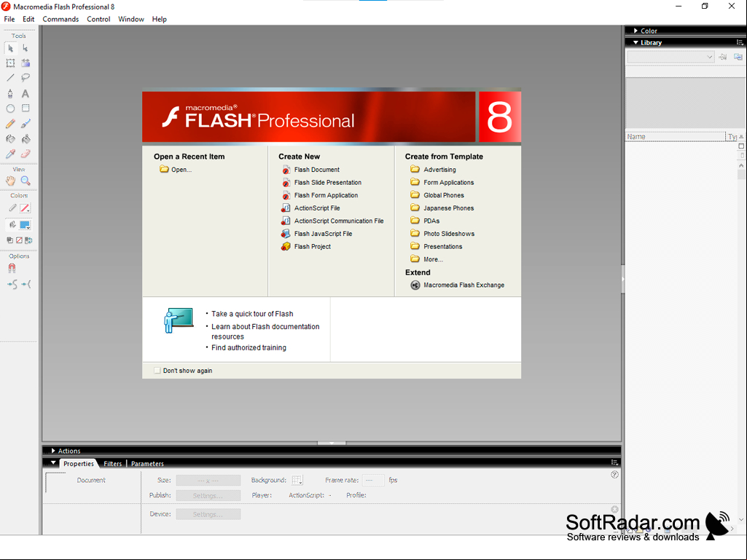The height and width of the screenshot is (560, 747).
Task: Select the Subselection tool
Action: 26,48
